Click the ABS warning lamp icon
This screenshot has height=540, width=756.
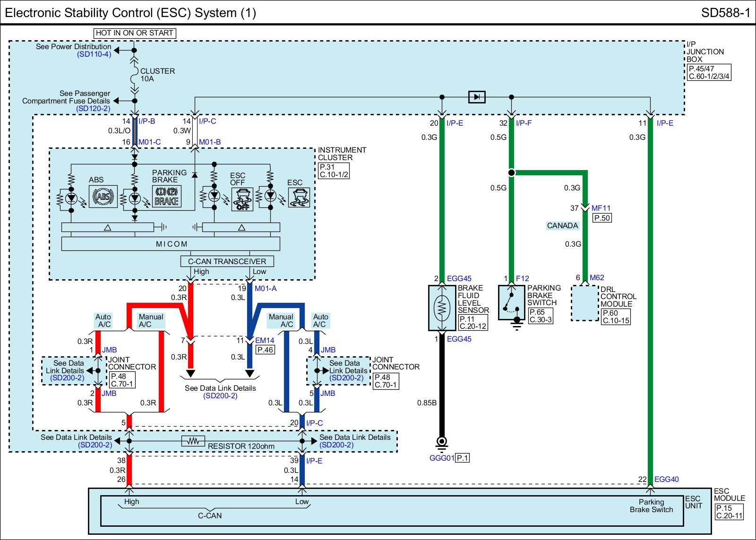point(103,197)
